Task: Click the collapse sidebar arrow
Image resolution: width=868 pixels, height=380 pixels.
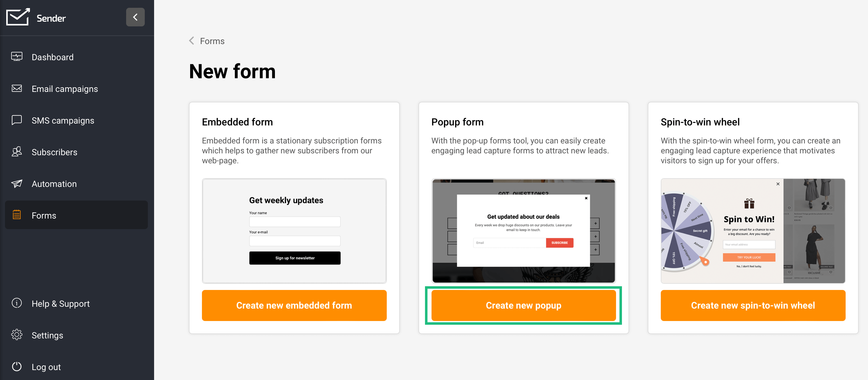Action: coord(136,17)
